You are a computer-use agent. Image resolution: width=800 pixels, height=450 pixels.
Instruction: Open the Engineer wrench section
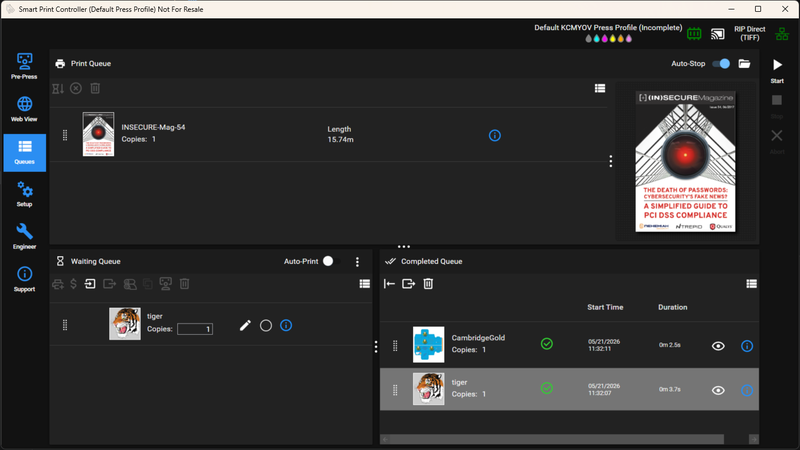[24, 236]
